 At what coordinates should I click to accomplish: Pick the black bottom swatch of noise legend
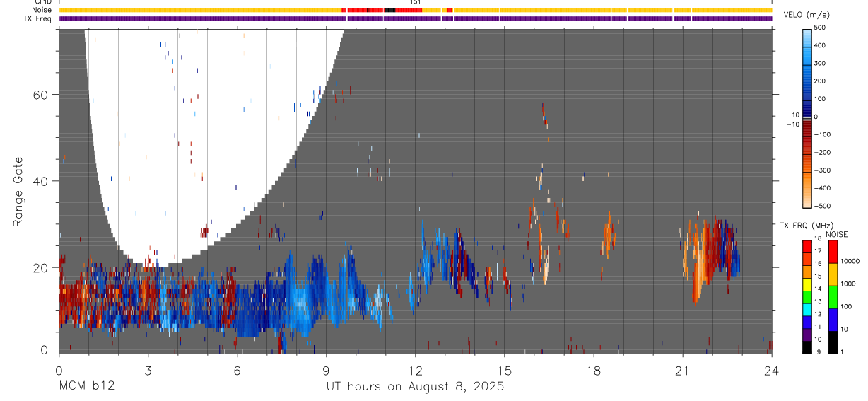pyautogui.click(x=833, y=341)
